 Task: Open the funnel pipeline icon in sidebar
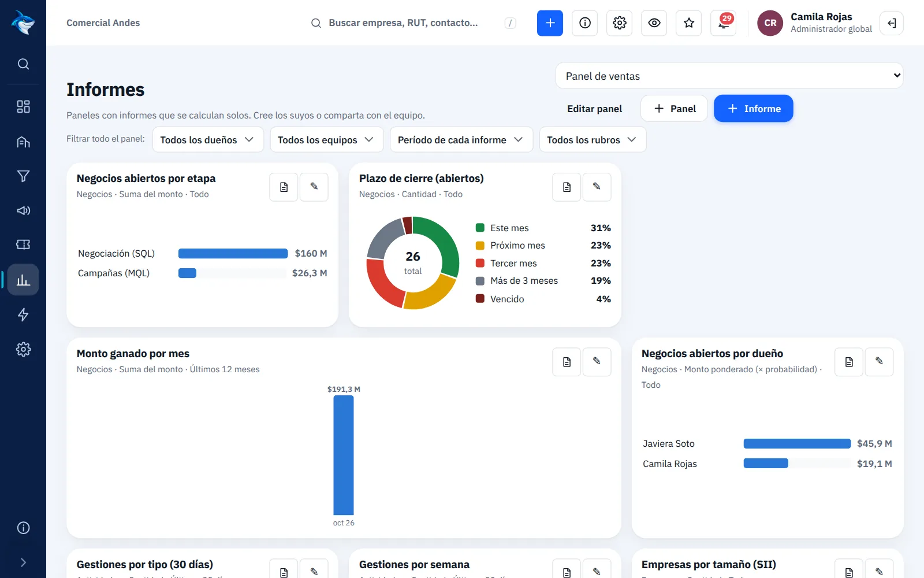pos(23,176)
